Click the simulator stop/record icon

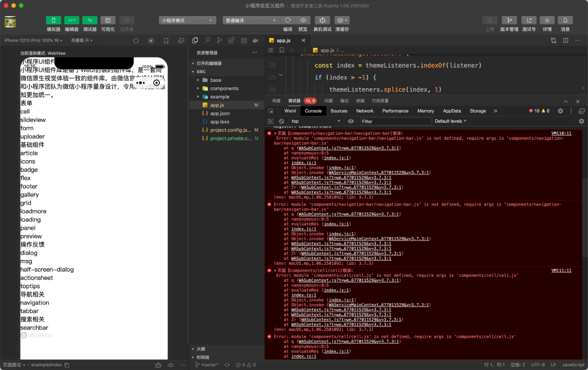[151, 40]
